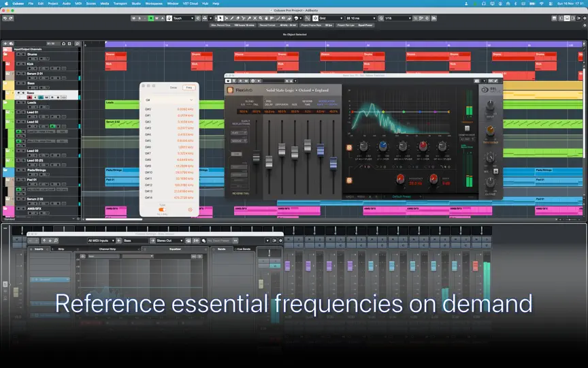Open the 10 ms grid value dropdown
The height and width of the screenshot is (368, 588).
pos(361,18)
